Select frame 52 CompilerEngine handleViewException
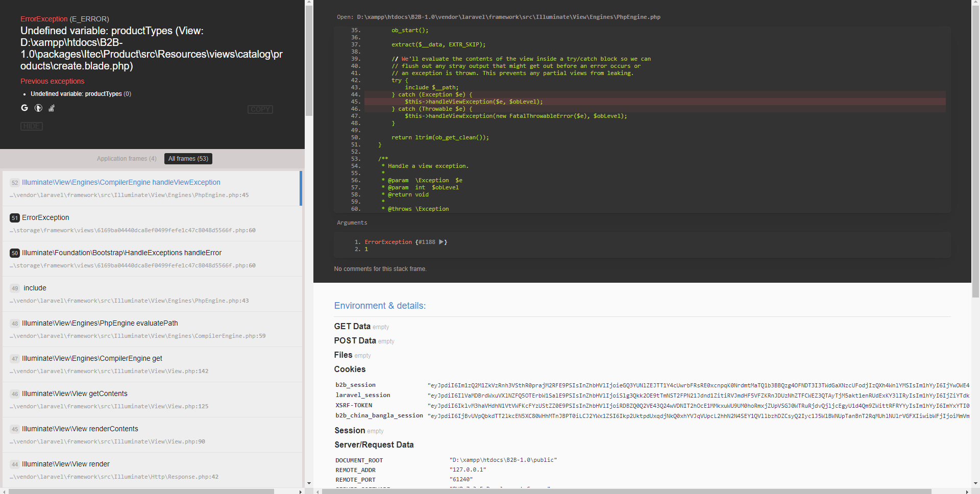The height and width of the screenshot is (494, 980). point(152,188)
